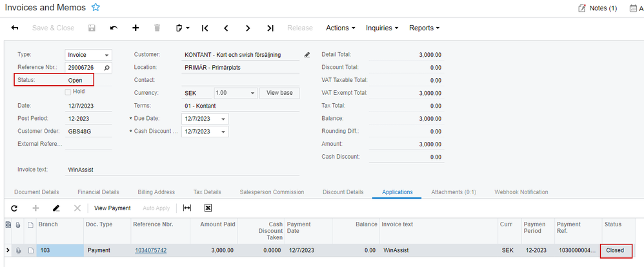Undo changes with the curved arrow icon
This screenshot has width=644, height=267.
[114, 28]
